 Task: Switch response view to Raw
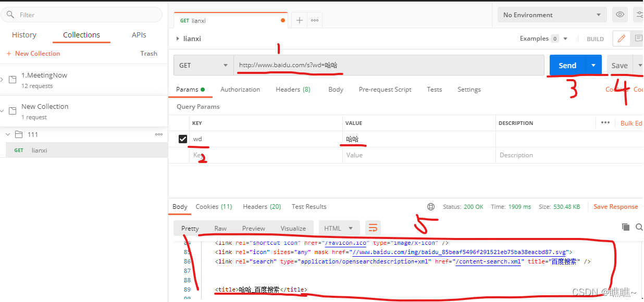[220, 228]
